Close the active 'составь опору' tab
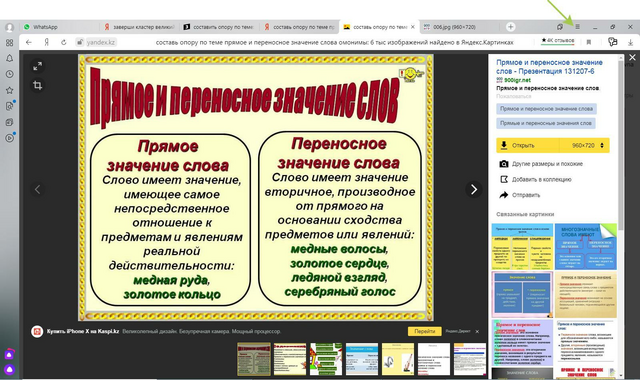The width and height of the screenshot is (640, 380). [x=413, y=27]
